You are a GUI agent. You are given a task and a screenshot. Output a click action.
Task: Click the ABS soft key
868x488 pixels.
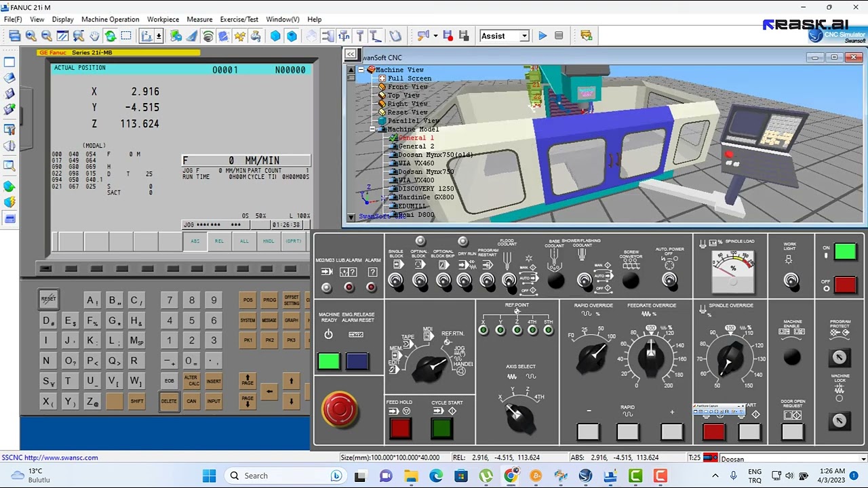tap(195, 241)
